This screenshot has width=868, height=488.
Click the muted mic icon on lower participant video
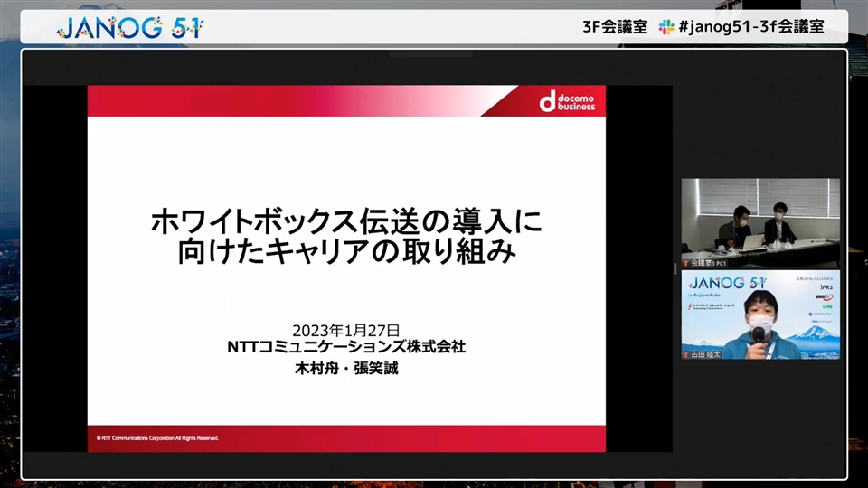686,354
